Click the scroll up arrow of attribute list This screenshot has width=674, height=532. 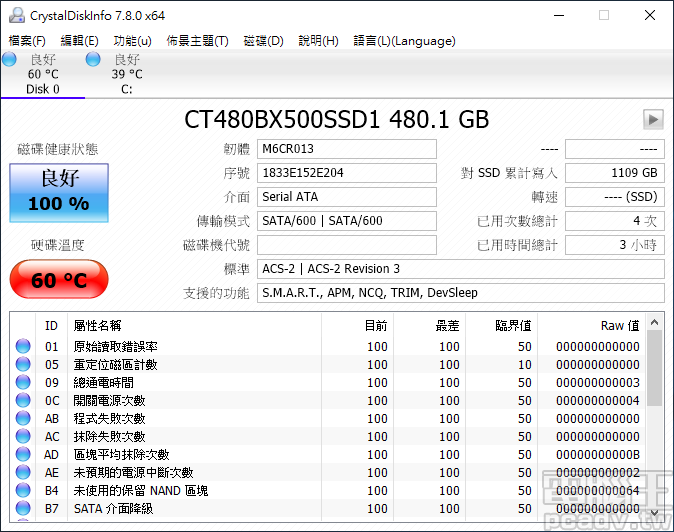[655, 322]
